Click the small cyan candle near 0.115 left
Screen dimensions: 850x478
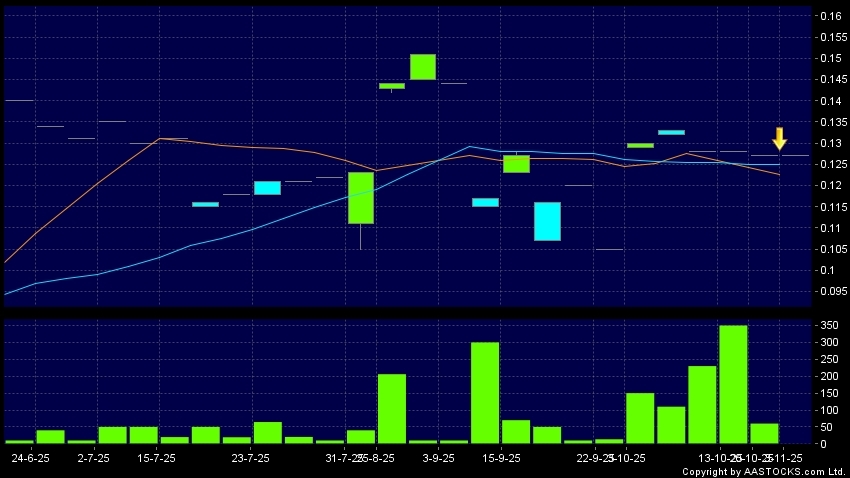[205, 204]
